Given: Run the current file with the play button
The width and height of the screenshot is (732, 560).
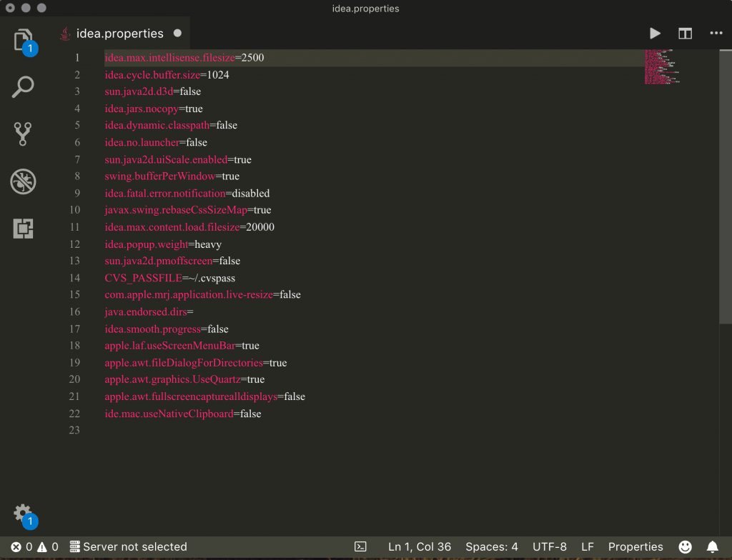Looking at the screenshot, I should 655,33.
